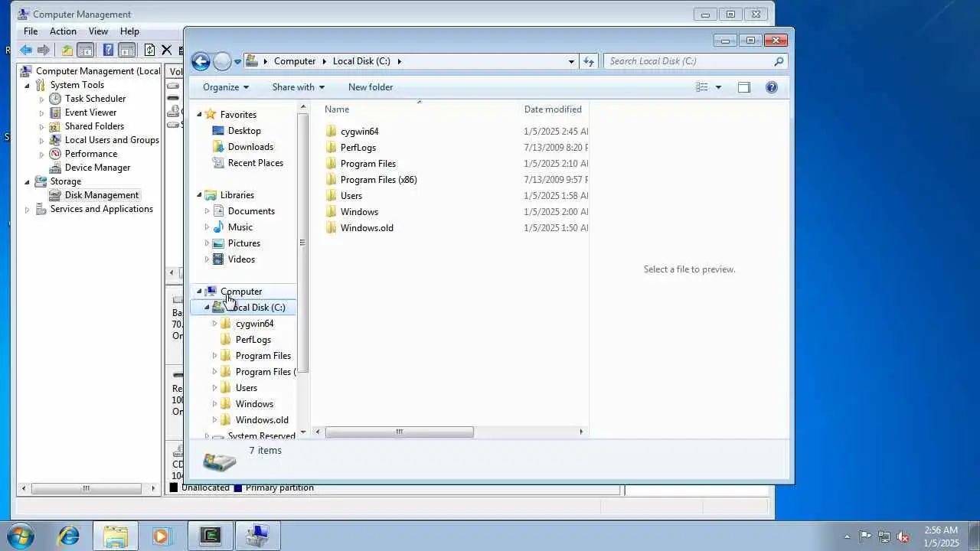Select the PerfLogs folder in file list
980x551 pixels.
pos(358,148)
